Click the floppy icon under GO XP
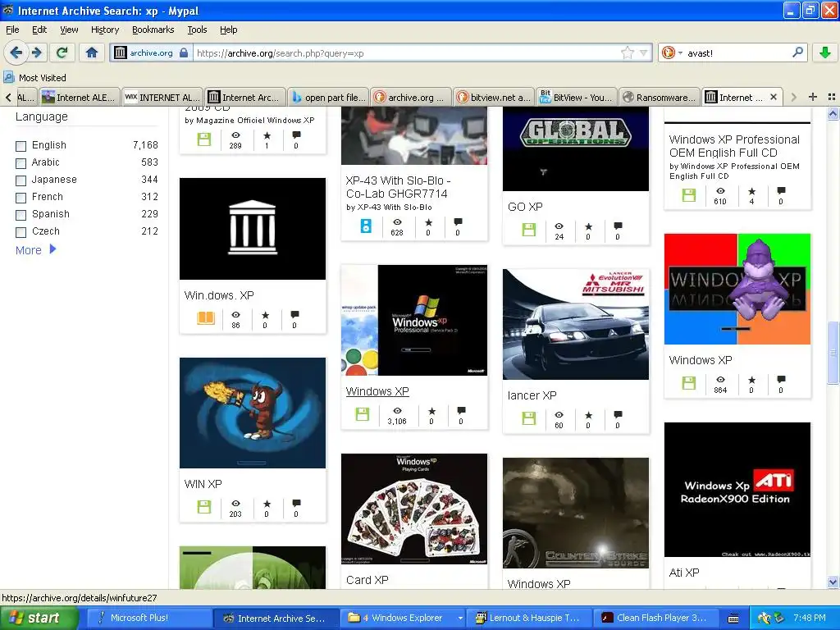This screenshot has height=630, width=840. pos(529,230)
